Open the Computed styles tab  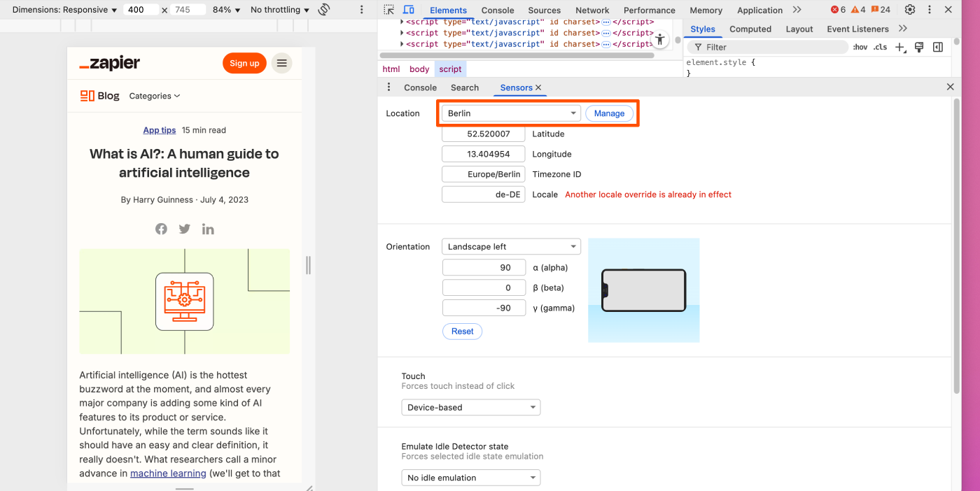750,29
